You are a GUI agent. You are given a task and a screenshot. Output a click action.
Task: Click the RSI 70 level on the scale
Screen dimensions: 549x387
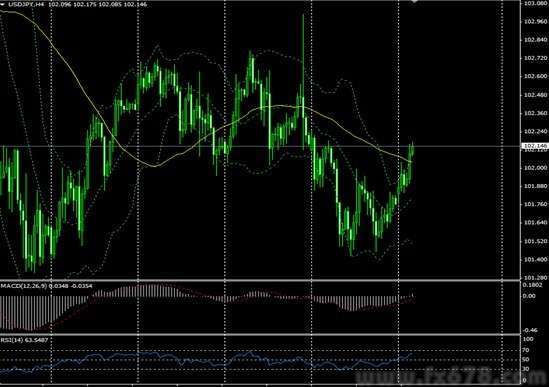[526, 350]
